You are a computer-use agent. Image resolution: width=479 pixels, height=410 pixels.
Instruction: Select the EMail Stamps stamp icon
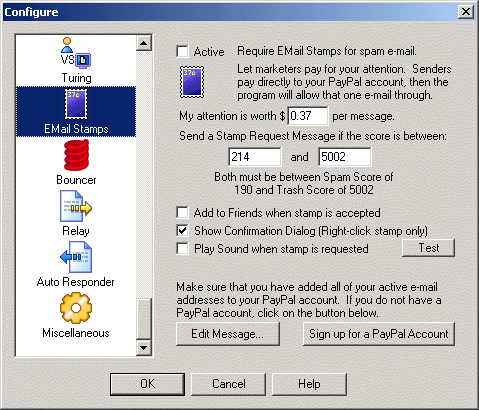click(x=76, y=104)
